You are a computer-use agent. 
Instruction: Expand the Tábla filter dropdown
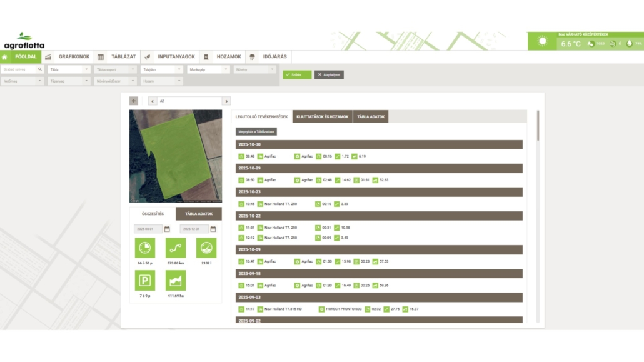[69, 69]
